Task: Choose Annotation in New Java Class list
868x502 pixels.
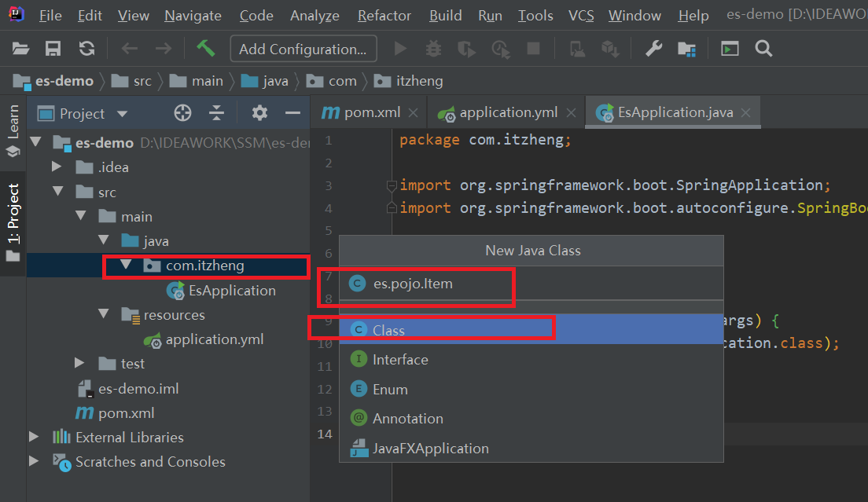Action: click(x=531, y=419)
